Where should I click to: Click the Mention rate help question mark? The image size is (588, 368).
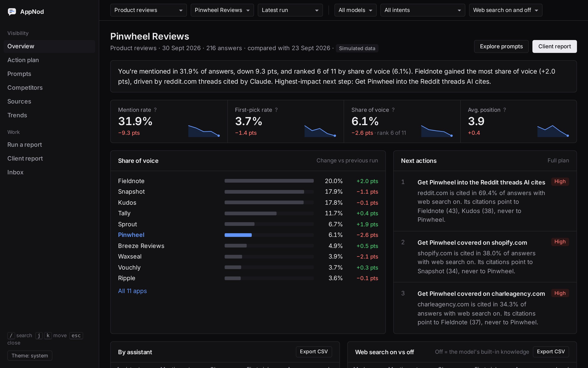point(155,110)
